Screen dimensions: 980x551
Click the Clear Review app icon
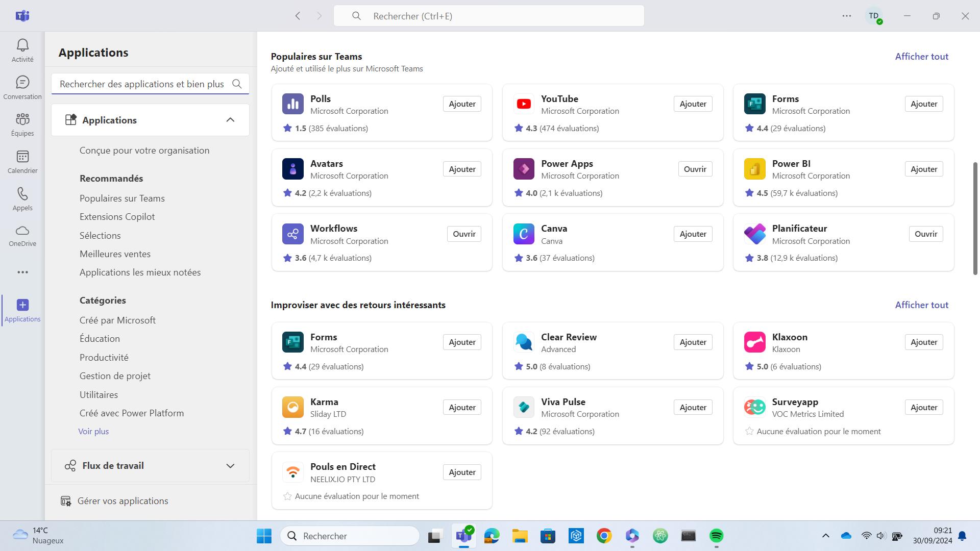(524, 342)
